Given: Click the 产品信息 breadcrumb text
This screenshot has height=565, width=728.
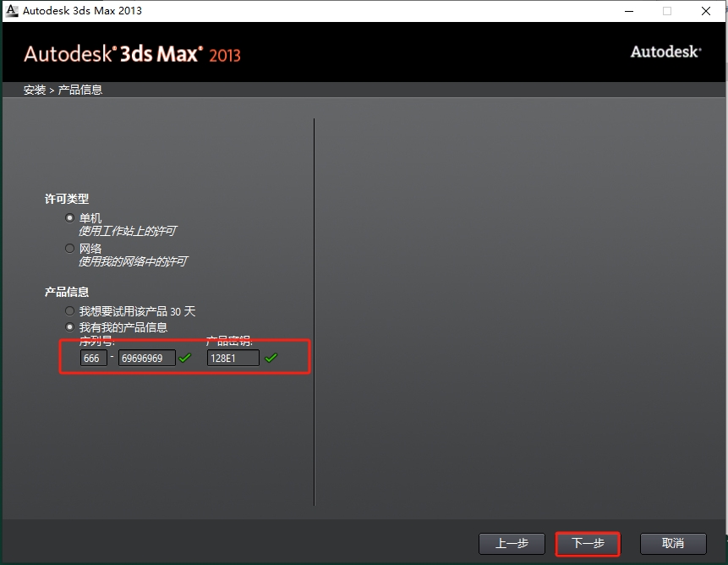Looking at the screenshot, I should click(79, 90).
